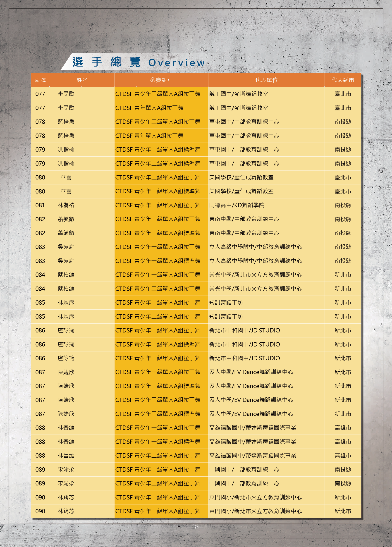
Task: Click 李民勵 in the 青年單人A組拉丁舞 row
Action: 66,108
